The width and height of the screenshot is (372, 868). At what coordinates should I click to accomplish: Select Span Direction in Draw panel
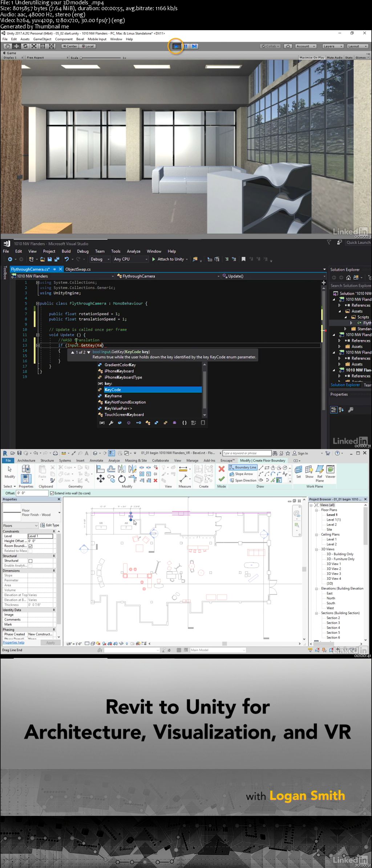click(243, 480)
